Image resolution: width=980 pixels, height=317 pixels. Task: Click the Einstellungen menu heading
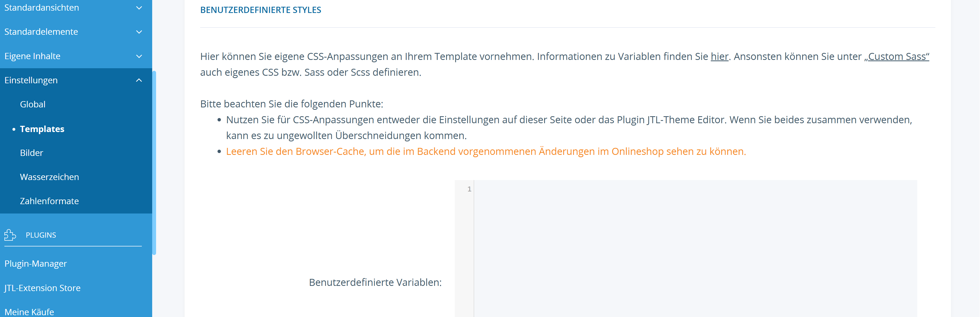pos(31,80)
